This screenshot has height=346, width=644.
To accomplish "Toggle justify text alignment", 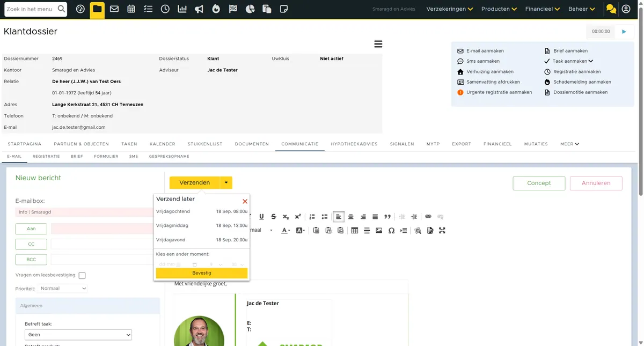I will 375,217.
